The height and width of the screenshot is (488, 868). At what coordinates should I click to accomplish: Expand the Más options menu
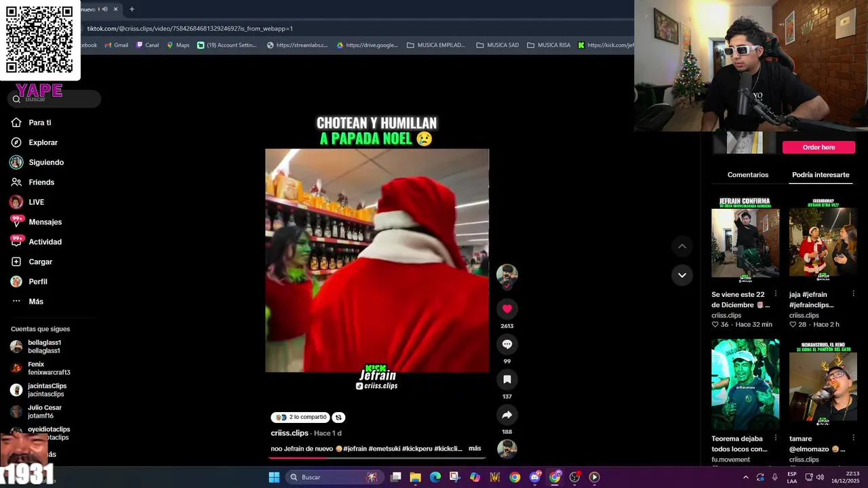click(x=28, y=302)
